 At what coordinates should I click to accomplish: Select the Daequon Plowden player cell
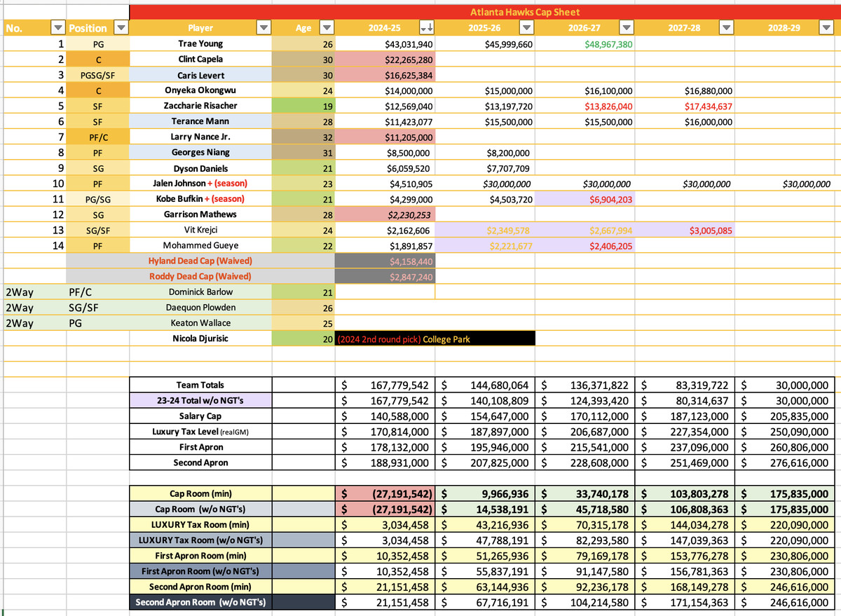(x=200, y=308)
